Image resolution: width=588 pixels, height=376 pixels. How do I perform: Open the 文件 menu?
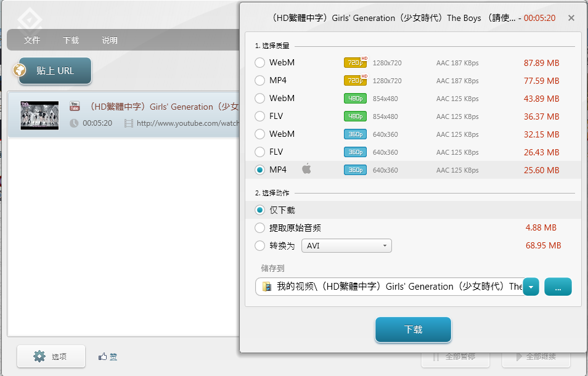click(x=32, y=40)
